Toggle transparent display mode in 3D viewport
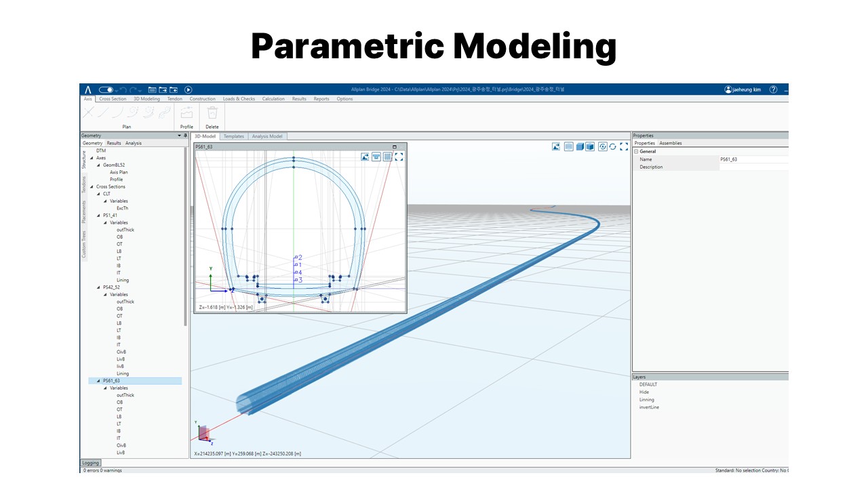 [569, 146]
